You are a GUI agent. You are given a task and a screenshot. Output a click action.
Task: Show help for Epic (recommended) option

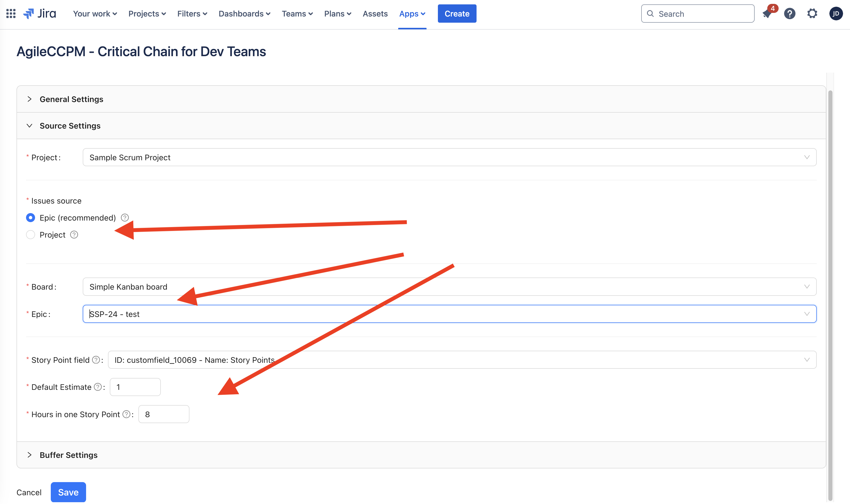tap(125, 218)
